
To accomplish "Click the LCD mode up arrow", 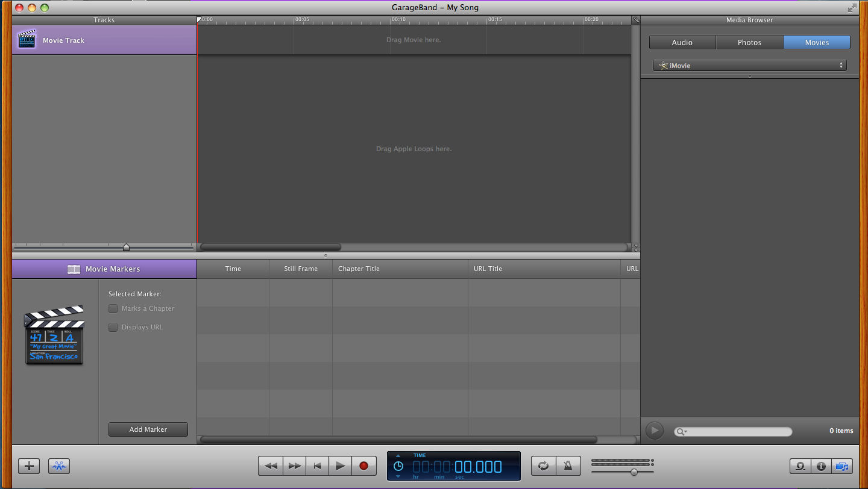I will tap(398, 455).
